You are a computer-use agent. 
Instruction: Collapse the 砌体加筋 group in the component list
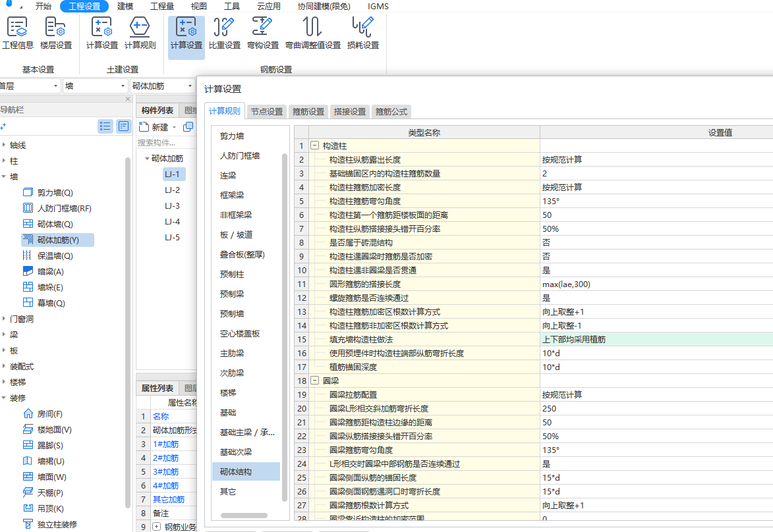point(147,159)
